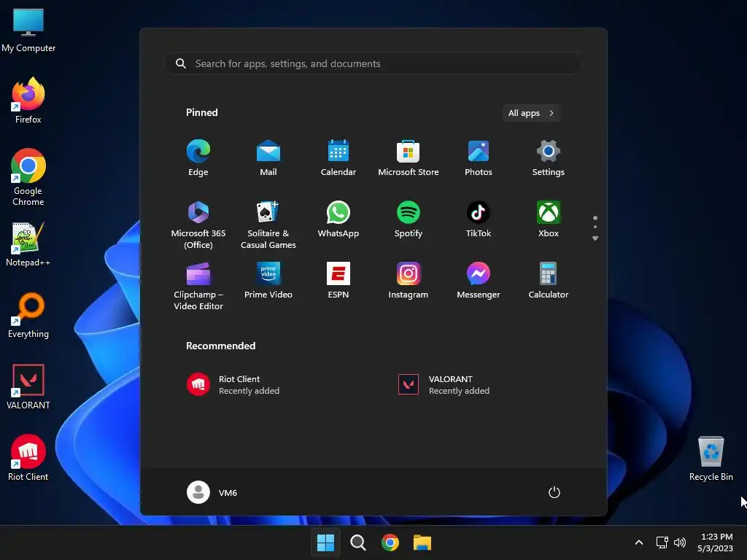
Task: Select the Recycle Bin icon
Action: coord(711,459)
